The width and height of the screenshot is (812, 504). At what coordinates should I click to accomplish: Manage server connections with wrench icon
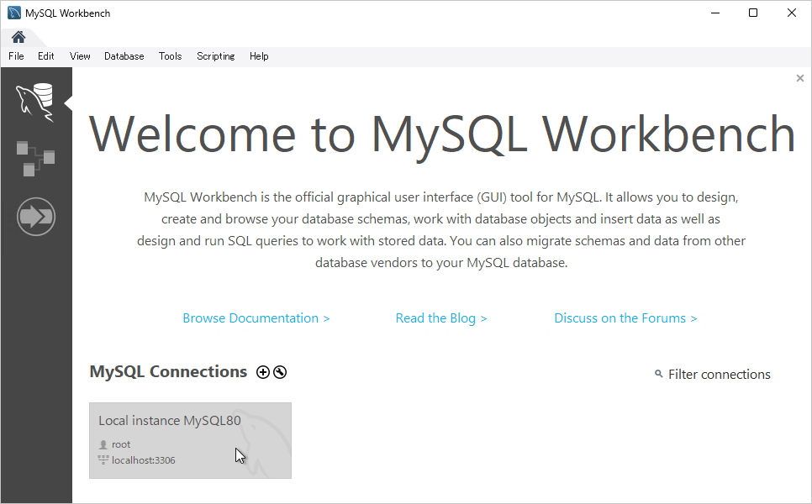click(280, 372)
